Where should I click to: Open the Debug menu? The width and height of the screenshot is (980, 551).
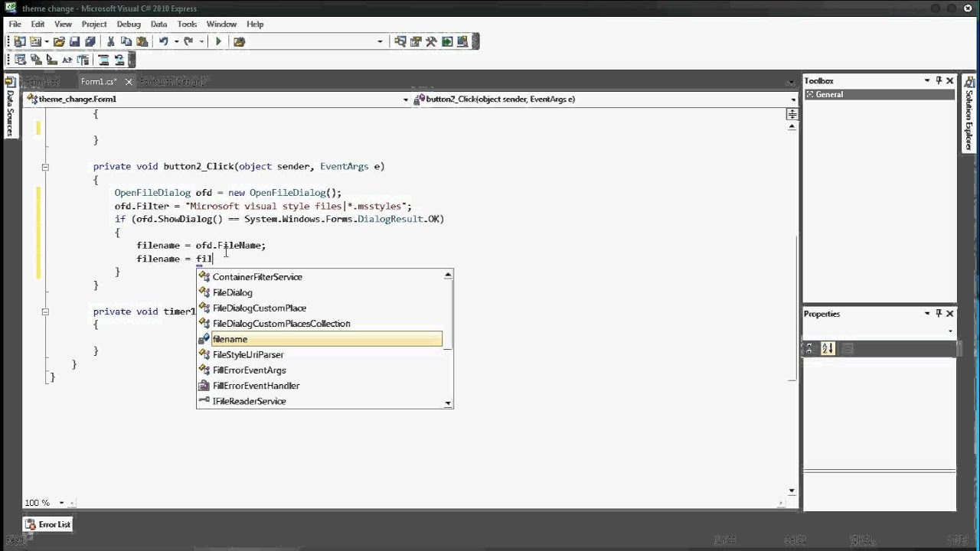coord(129,24)
